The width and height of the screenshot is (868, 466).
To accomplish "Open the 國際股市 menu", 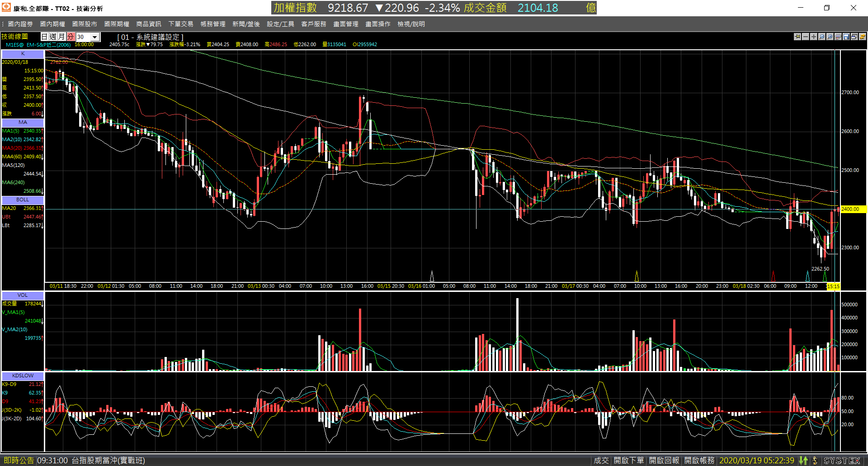I will [x=85, y=24].
